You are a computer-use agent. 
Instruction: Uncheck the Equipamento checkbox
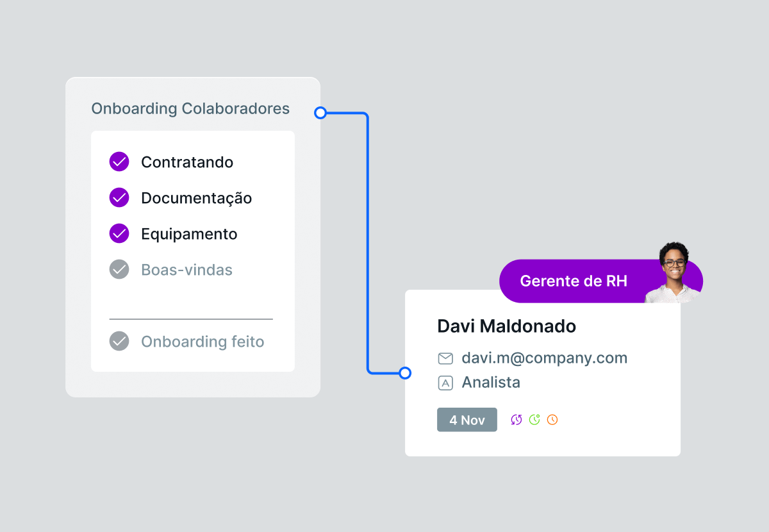(119, 234)
